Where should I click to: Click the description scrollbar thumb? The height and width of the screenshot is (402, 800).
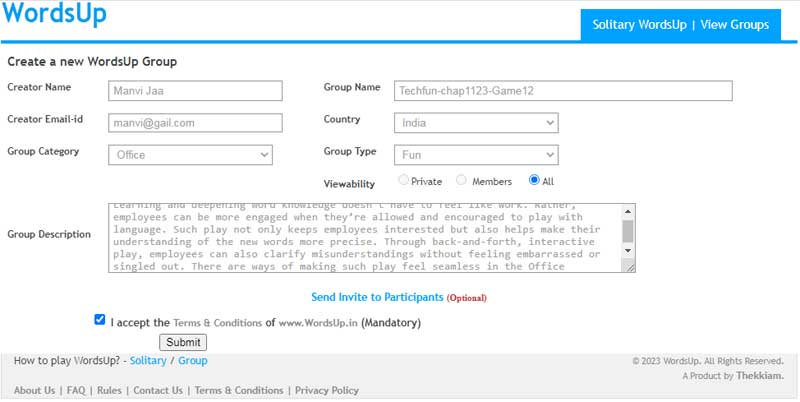pos(628,231)
